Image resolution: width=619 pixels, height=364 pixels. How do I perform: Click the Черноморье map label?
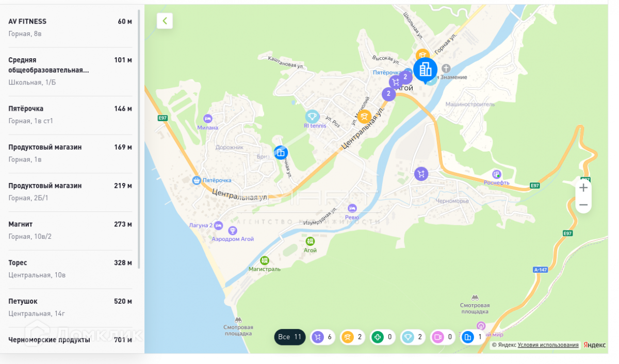click(452, 201)
